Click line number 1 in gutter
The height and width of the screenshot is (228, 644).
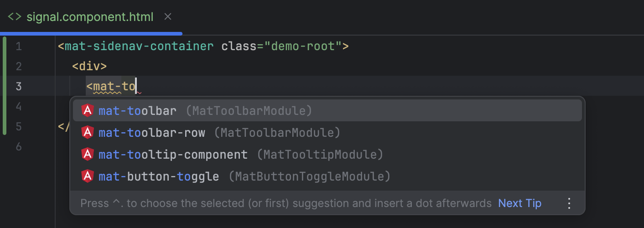(x=18, y=47)
